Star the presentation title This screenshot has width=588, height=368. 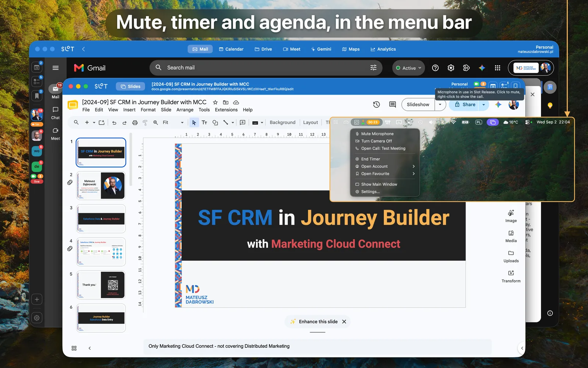(x=215, y=102)
